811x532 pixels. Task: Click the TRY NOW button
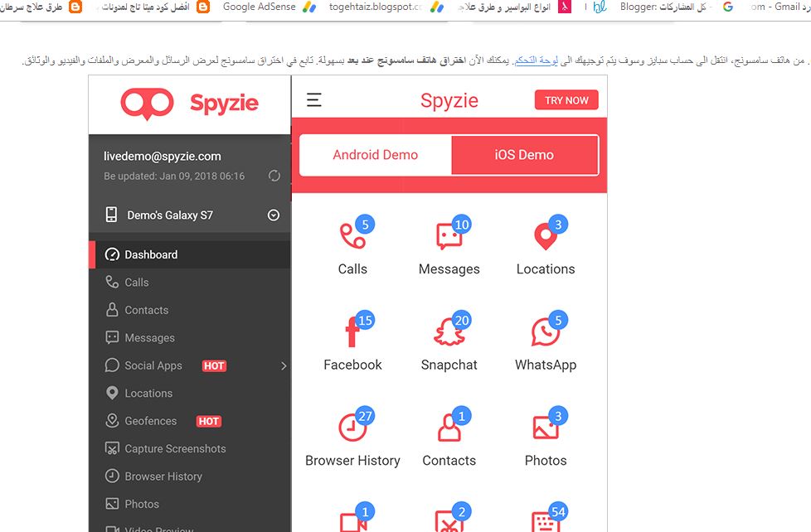pos(566,100)
